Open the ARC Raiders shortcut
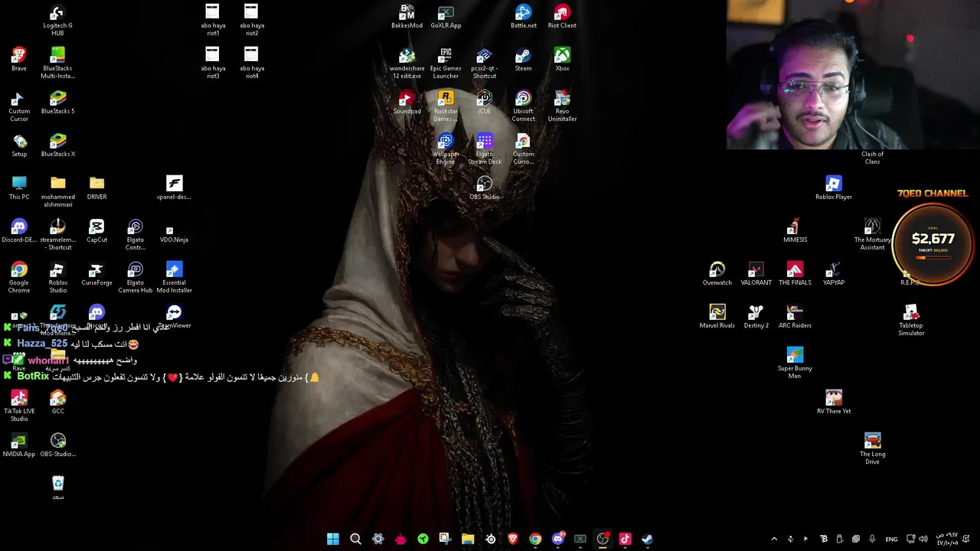Image resolution: width=980 pixels, height=551 pixels. [795, 316]
